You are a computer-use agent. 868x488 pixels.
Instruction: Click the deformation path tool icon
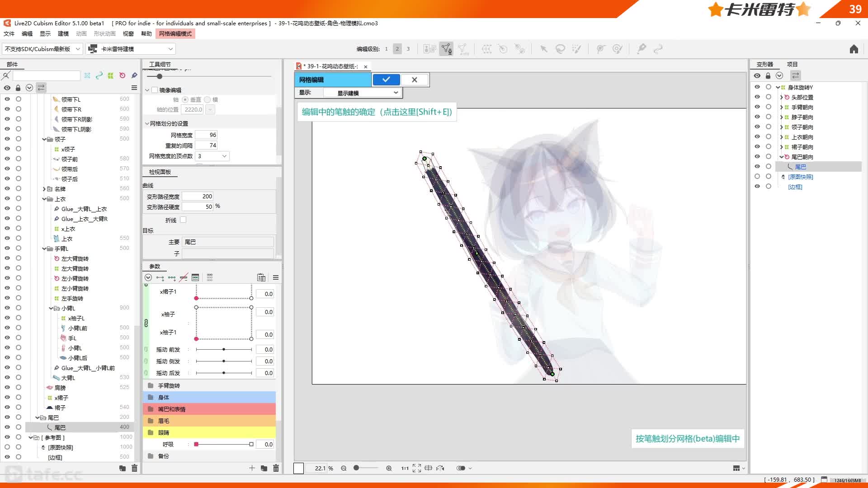(x=658, y=49)
